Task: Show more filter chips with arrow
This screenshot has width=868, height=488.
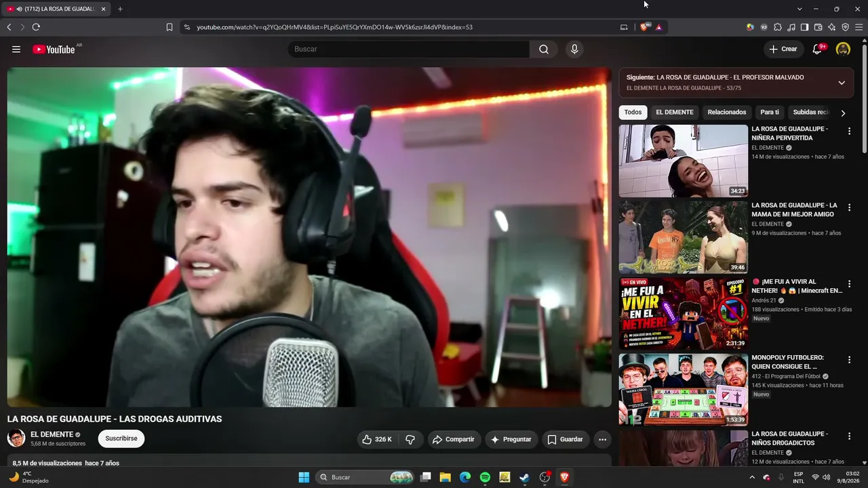Action: [843, 113]
